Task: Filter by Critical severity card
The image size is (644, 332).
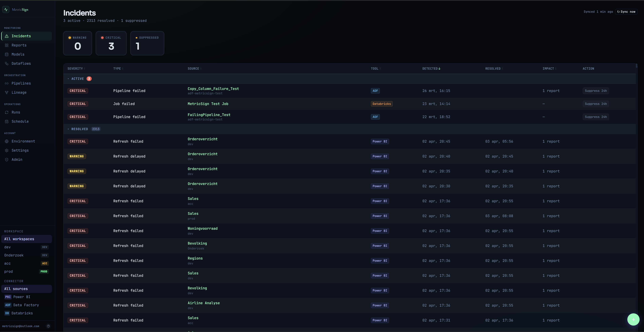Action: tap(111, 43)
